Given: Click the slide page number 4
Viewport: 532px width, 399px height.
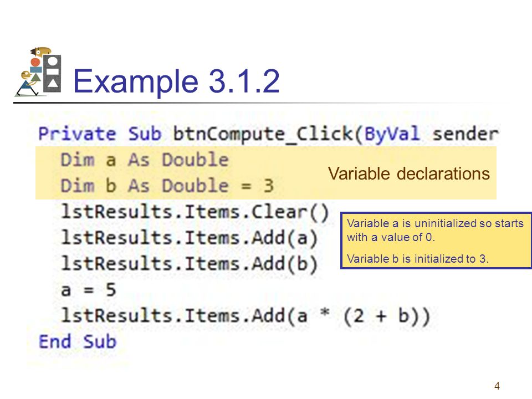Looking at the screenshot, I should pos(497,386).
